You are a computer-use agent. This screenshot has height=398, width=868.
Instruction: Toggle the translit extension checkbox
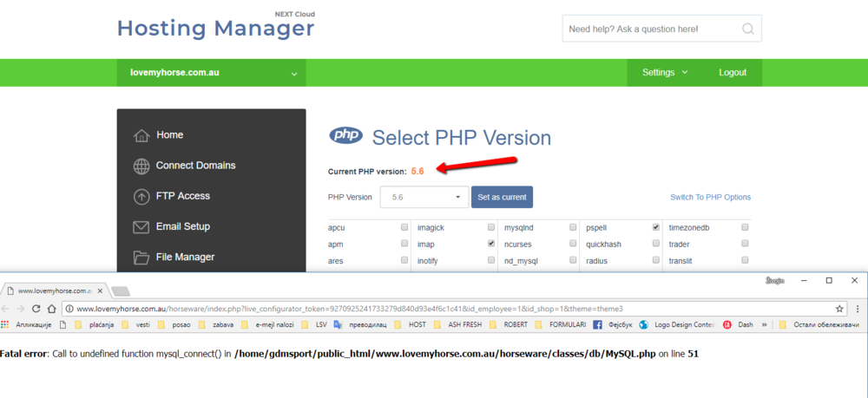pos(745,260)
